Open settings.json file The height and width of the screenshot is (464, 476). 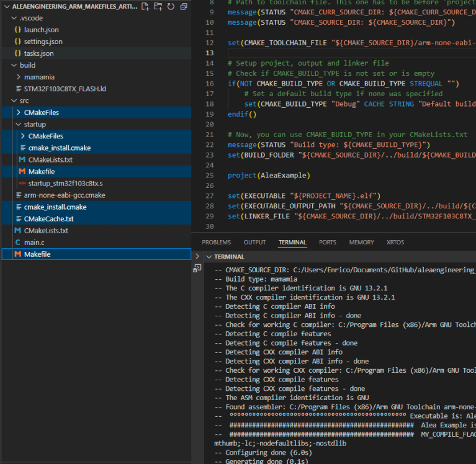[x=96, y=42]
